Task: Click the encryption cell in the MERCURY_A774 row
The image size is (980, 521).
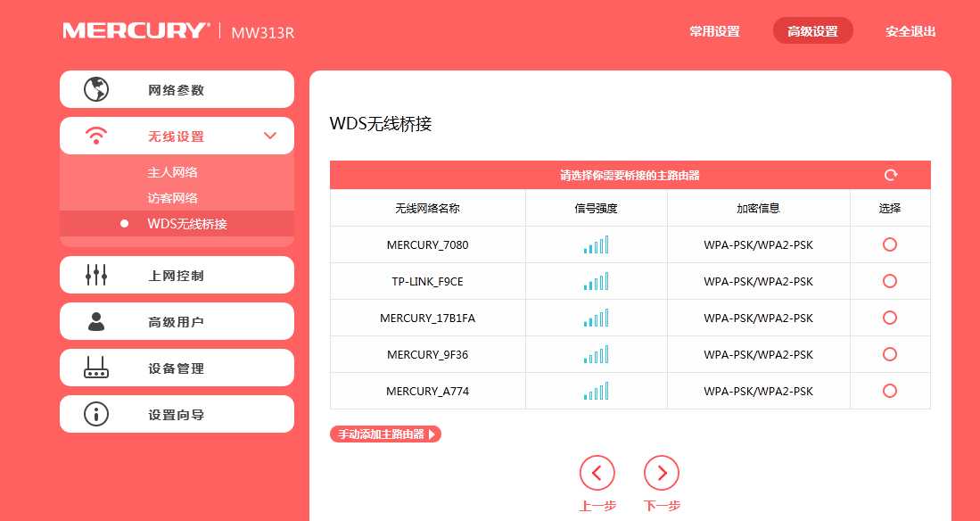Action: coord(758,392)
